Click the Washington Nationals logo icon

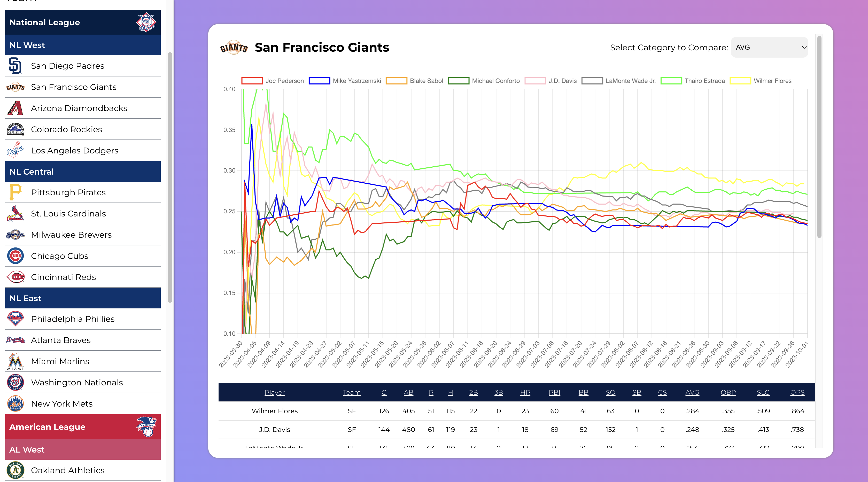[15, 382]
